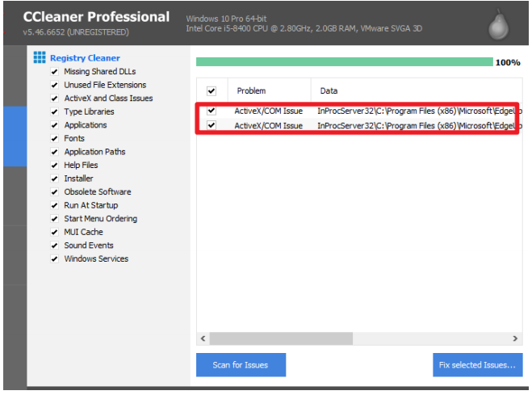This screenshot has width=532, height=395.
Task: Uncheck Fonts option
Action: (x=54, y=138)
